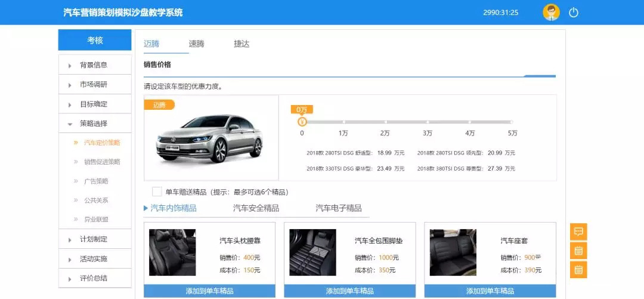
Task: Click the bottom orange calendar icon
Action: (x=578, y=270)
